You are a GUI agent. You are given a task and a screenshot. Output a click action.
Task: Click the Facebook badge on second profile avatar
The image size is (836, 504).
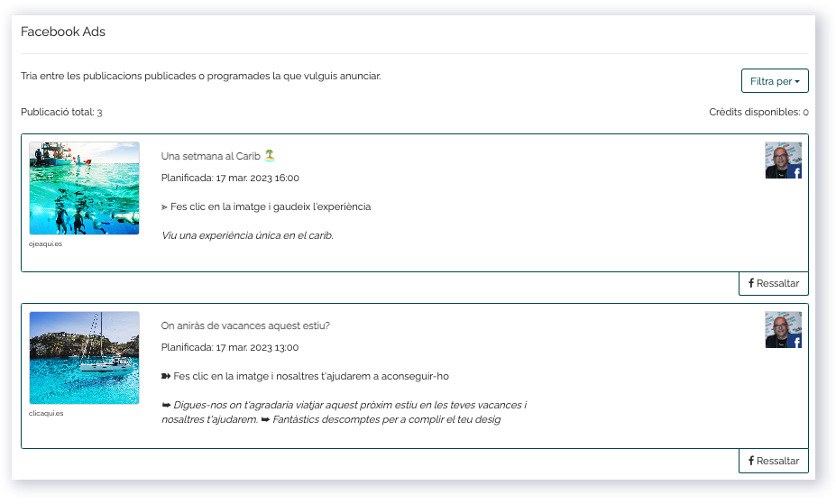click(x=796, y=342)
